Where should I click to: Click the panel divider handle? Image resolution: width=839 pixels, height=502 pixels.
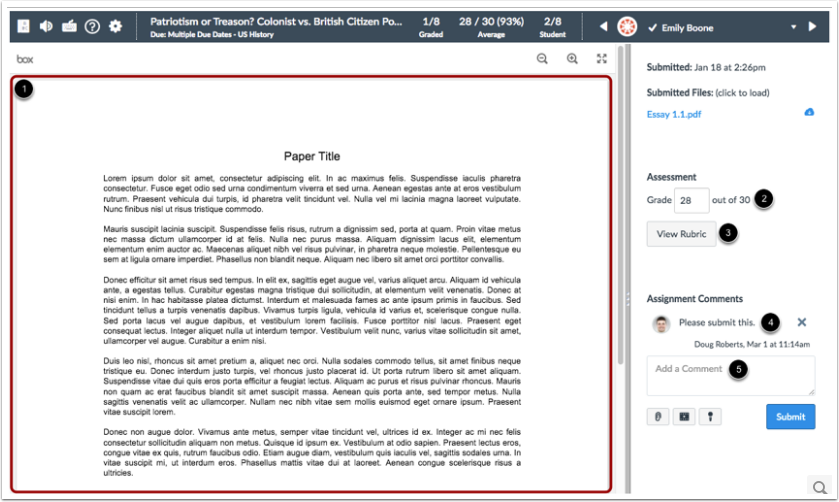coord(628,300)
